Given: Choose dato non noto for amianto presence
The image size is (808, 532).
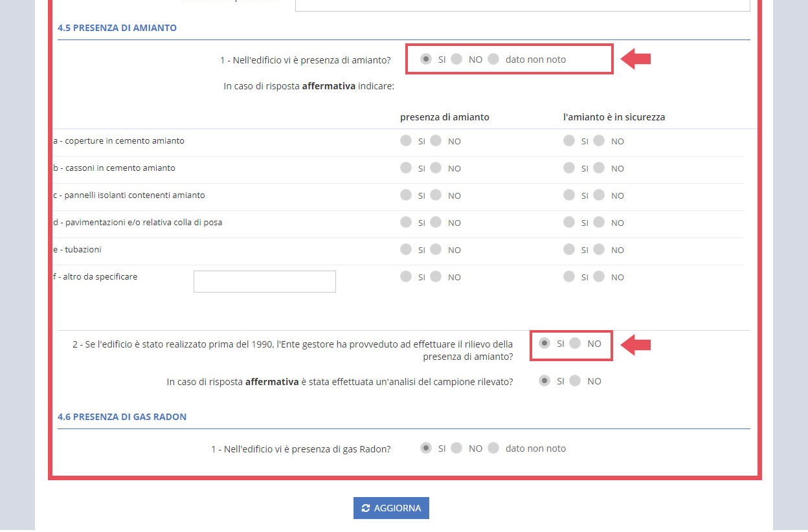Looking at the screenshot, I should coord(494,59).
